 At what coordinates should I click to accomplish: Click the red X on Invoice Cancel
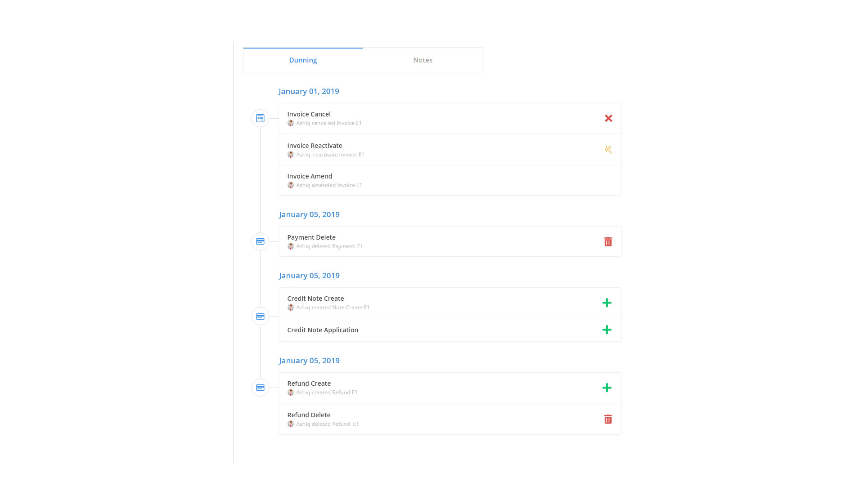click(608, 118)
